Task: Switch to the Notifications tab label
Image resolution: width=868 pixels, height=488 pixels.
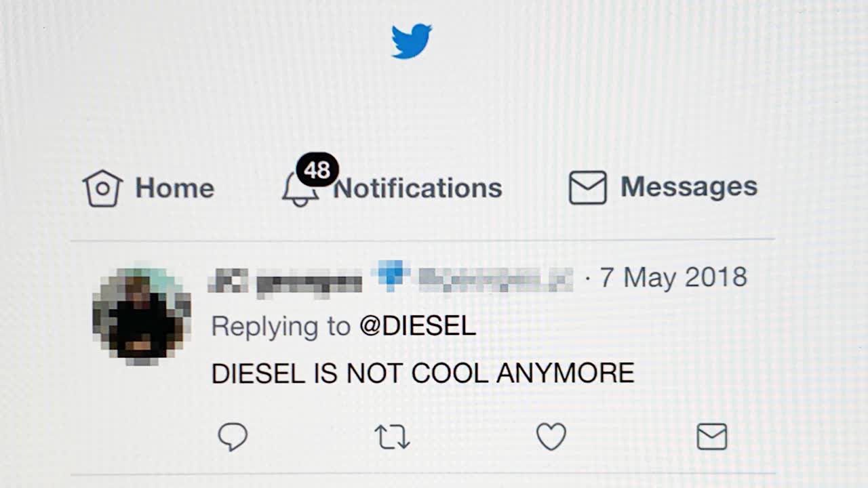Action: click(x=418, y=188)
